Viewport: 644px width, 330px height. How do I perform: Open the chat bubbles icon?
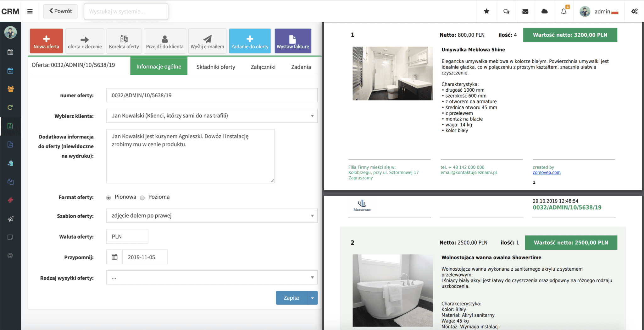click(506, 11)
